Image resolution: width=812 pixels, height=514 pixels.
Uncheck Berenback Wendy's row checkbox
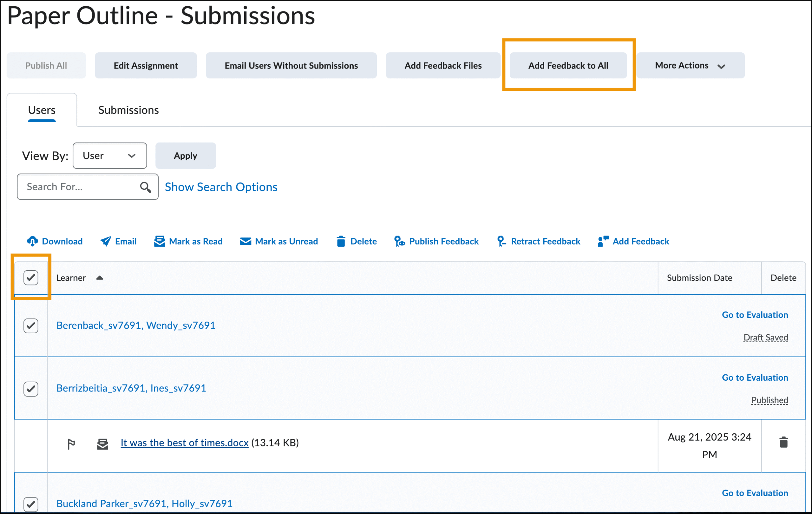pyautogui.click(x=31, y=325)
